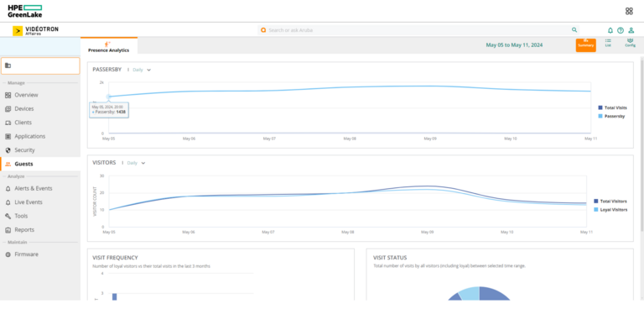Open the help question mark icon
Viewport: 644px width, 309px height.
click(621, 30)
